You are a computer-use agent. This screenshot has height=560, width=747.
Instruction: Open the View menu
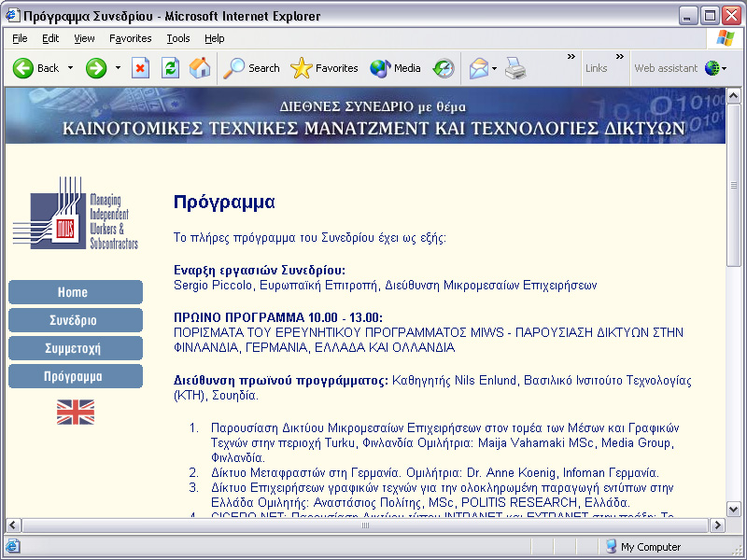(84, 38)
